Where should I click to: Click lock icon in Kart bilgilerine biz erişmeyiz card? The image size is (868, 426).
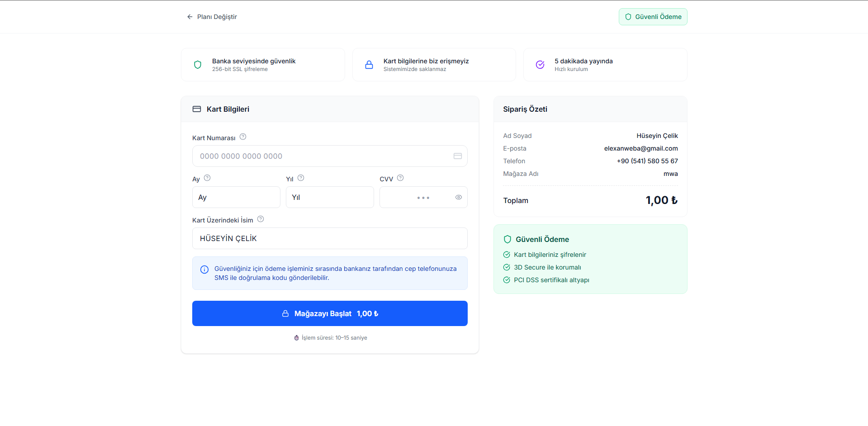pos(369,65)
